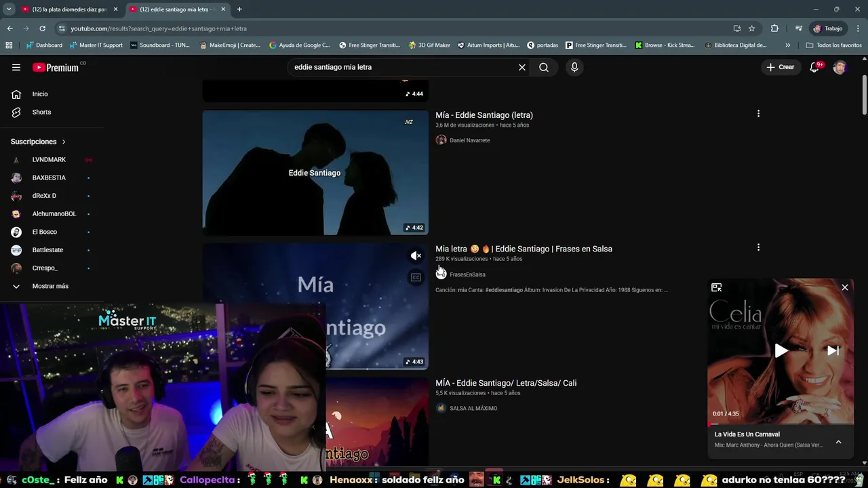Open Mía - Eddie Santiago (letra) video title
Image resolution: width=868 pixels, height=488 pixels.
484,115
